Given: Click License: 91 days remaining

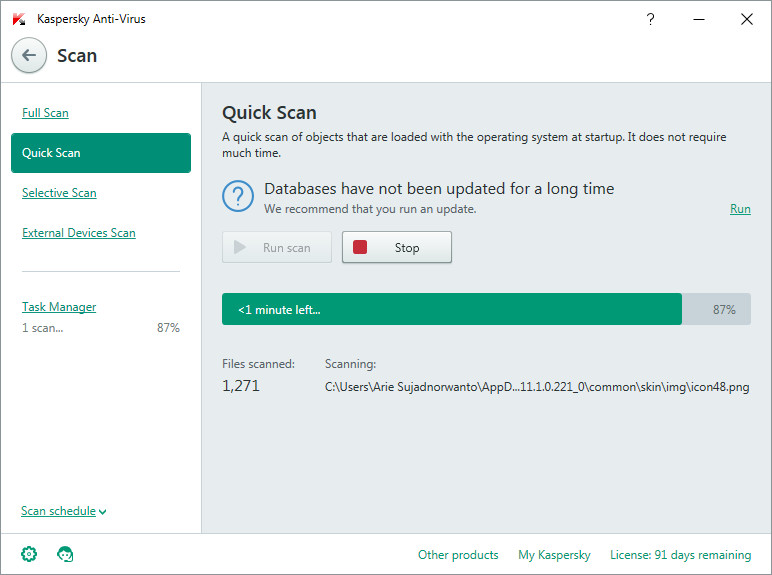Looking at the screenshot, I should click(680, 555).
